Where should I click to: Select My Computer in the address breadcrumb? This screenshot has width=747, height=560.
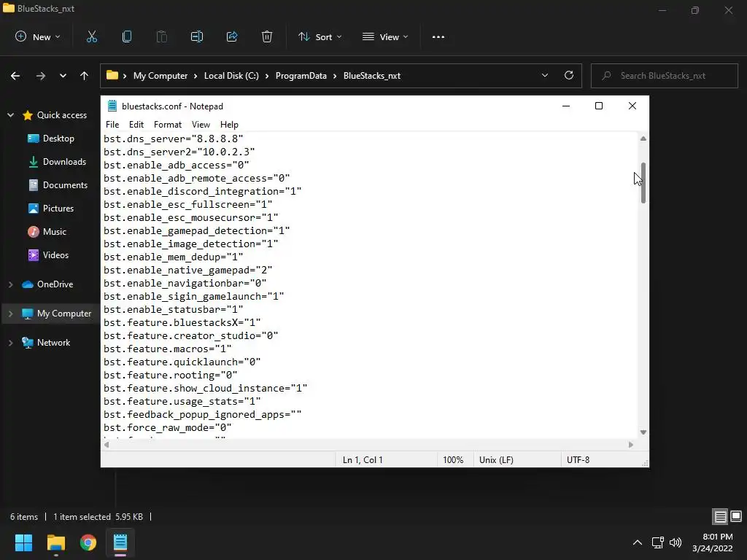[x=160, y=76]
